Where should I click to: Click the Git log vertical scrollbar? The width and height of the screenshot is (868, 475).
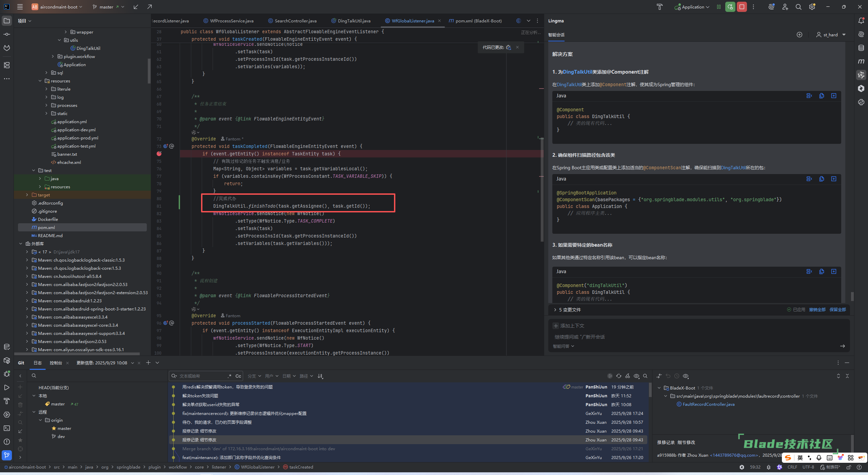coord(650,390)
